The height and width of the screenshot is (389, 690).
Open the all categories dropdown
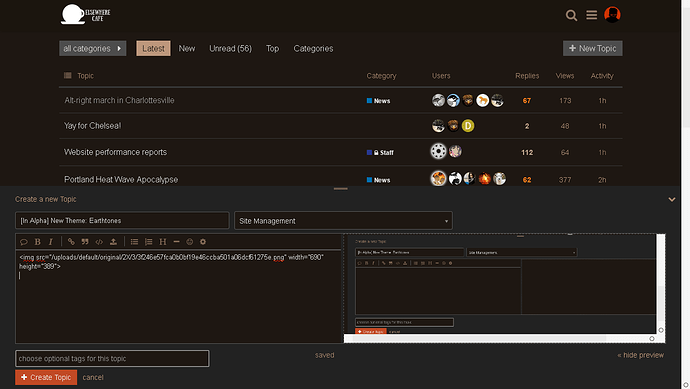click(x=92, y=48)
